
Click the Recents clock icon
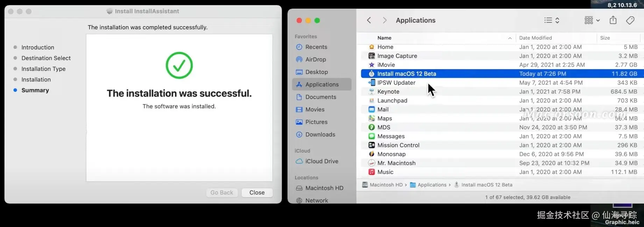pyautogui.click(x=299, y=47)
